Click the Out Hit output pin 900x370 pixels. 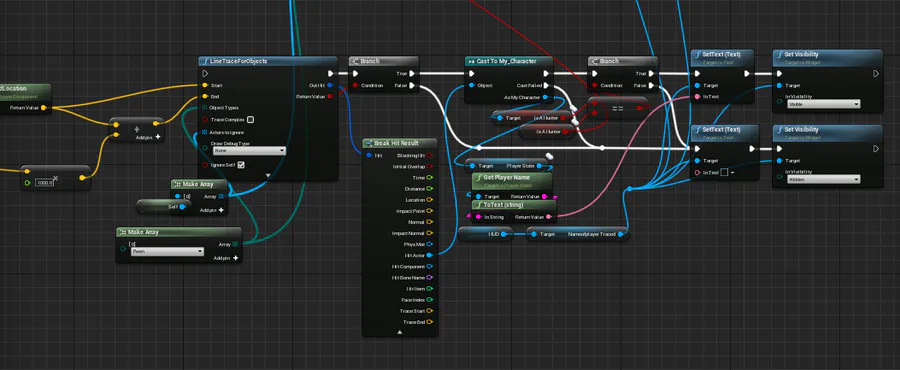[329, 85]
